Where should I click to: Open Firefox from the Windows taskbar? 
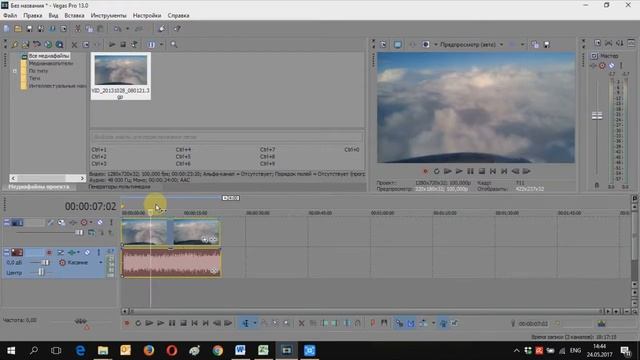tap(149, 351)
